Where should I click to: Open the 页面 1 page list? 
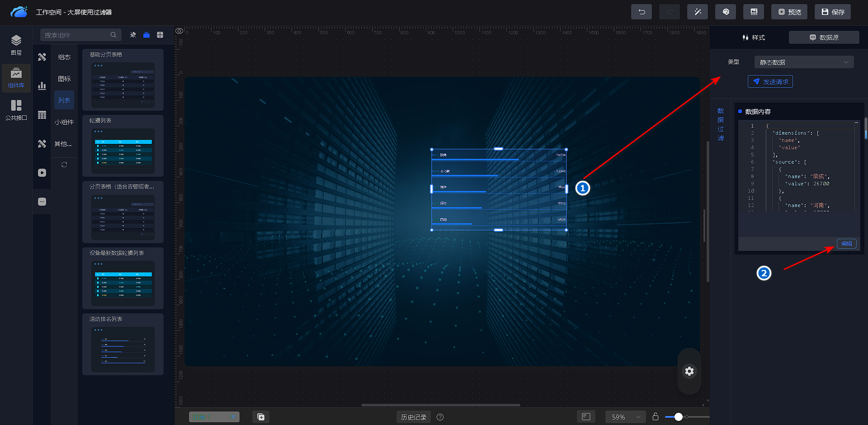point(214,417)
